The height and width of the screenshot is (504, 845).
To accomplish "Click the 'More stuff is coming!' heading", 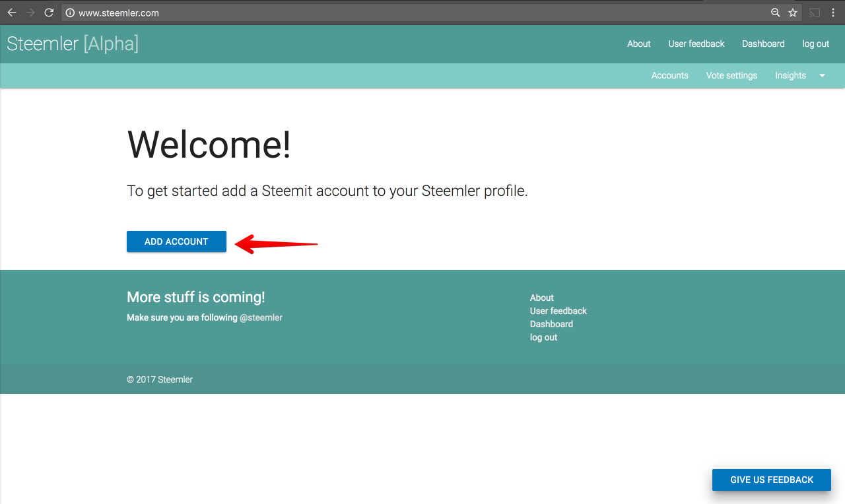I will point(196,297).
